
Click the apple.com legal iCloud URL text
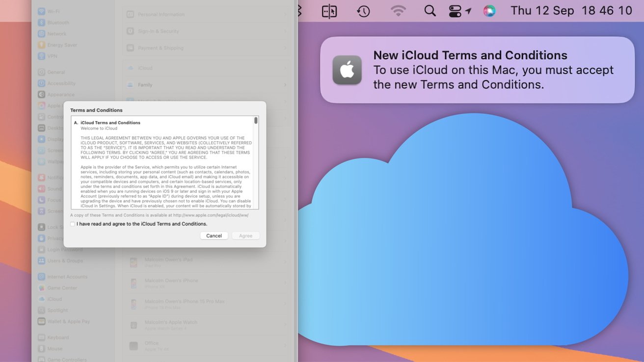tap(211, 215)
